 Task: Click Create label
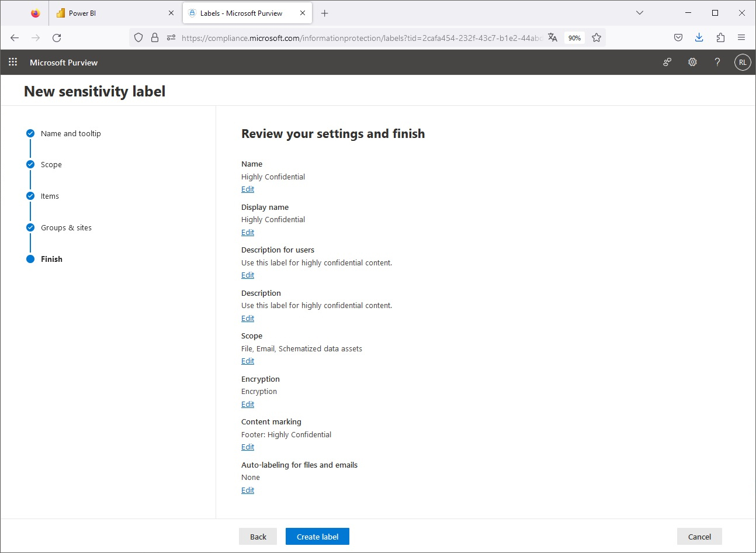pos(317,536)
